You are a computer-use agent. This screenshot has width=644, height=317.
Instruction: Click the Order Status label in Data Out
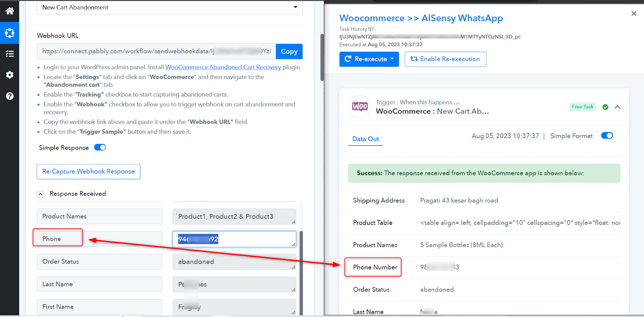point(371,289)
